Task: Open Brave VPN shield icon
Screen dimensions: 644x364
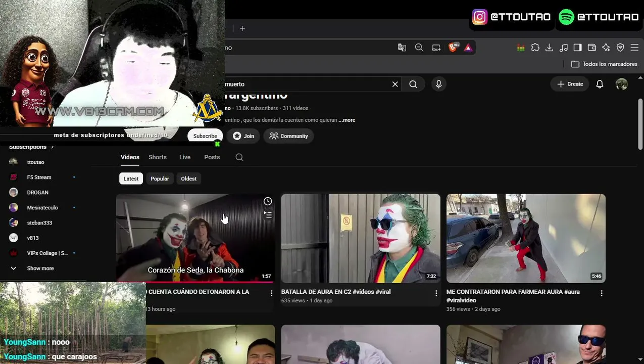Action: pos(620,48)
